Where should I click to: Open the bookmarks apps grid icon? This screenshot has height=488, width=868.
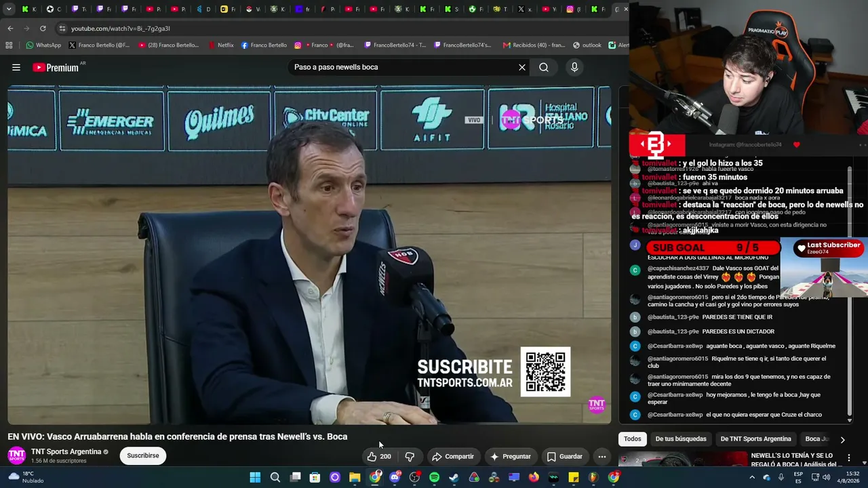pyautogui.click(x=9, y=45)
